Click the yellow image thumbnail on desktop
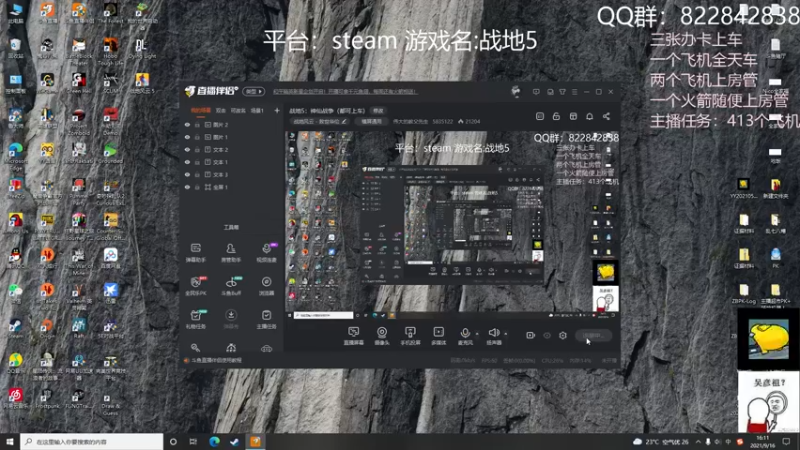This screenshot has width=800, height=450. tap(768, 339)
